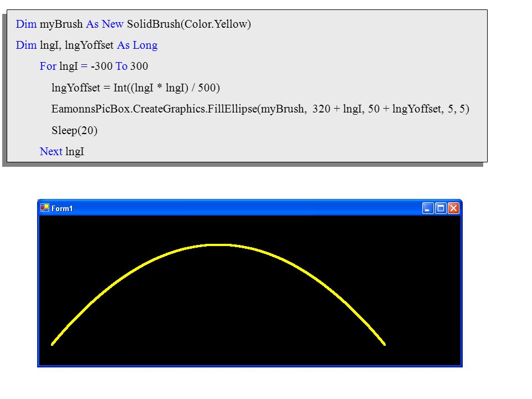Click the code line 'Dim lngI, lngYoffset As Long'
Screen dimensions: 532x399
86,45
